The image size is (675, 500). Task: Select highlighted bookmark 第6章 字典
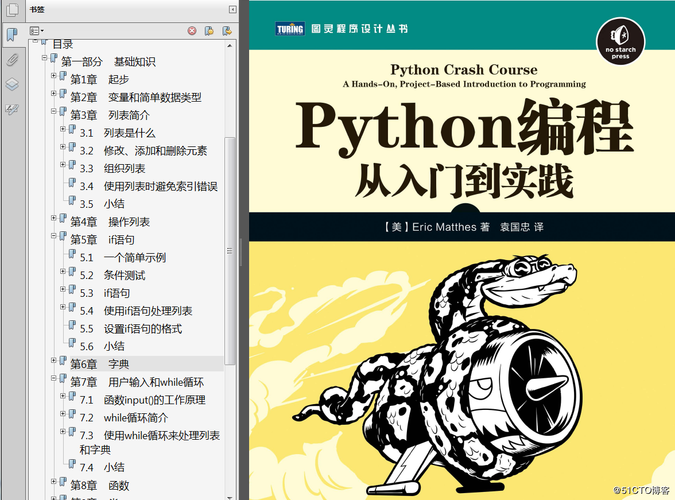100,364
